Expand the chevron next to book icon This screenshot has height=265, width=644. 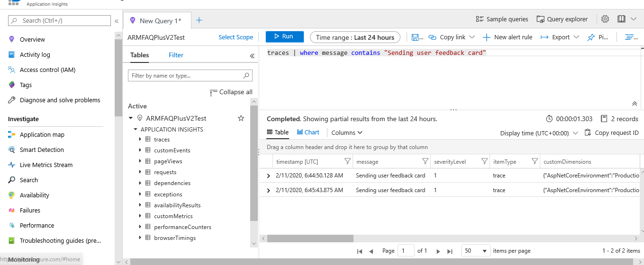634,19
